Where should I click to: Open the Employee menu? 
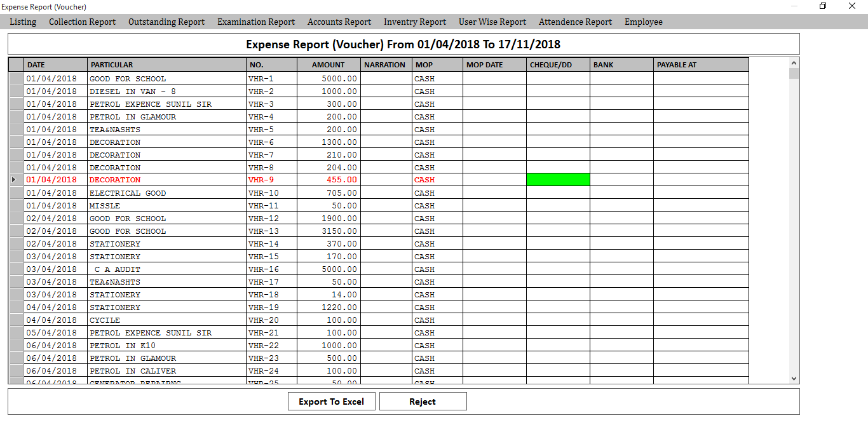[x=643, y=22]
